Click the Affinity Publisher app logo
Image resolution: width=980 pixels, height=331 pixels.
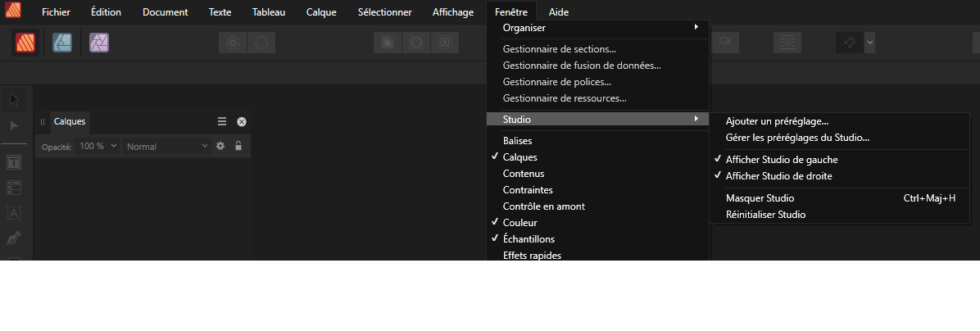coord(12,10)
